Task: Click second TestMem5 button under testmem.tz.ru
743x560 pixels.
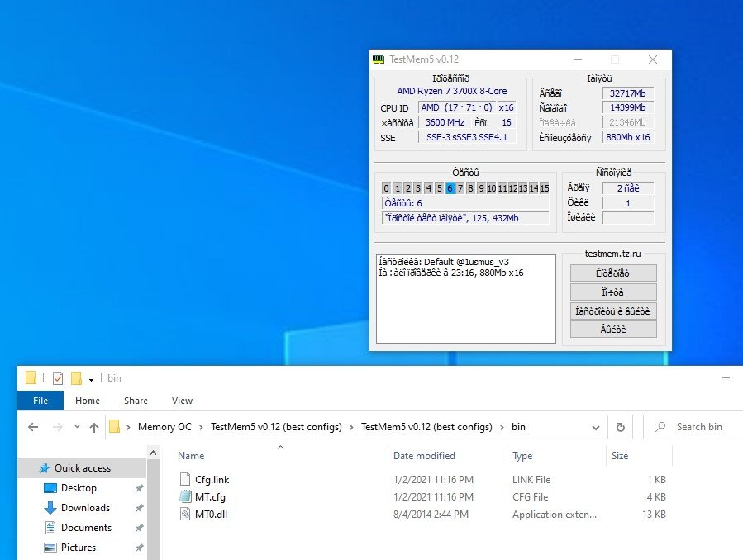Action: click(x=613, y=292)
